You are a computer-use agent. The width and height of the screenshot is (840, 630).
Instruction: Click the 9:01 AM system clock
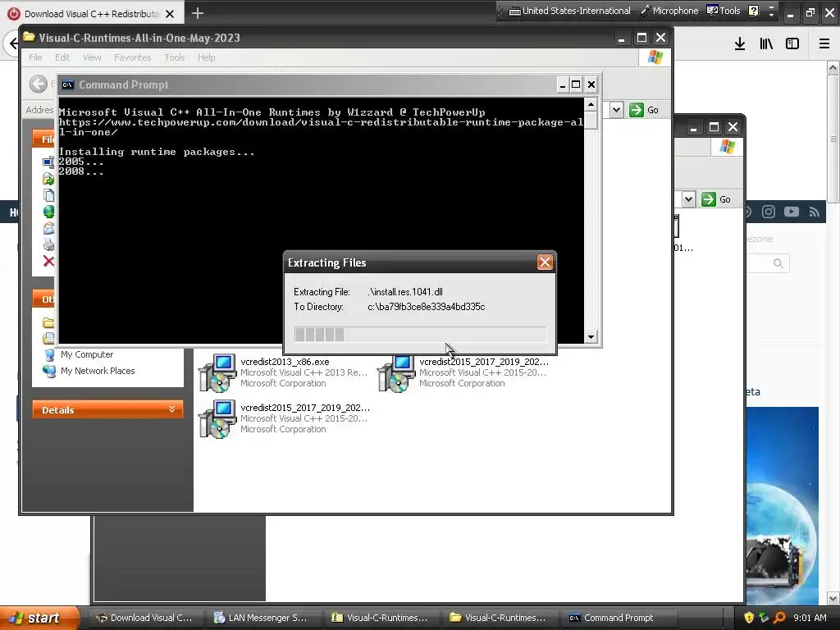[810, 618]
